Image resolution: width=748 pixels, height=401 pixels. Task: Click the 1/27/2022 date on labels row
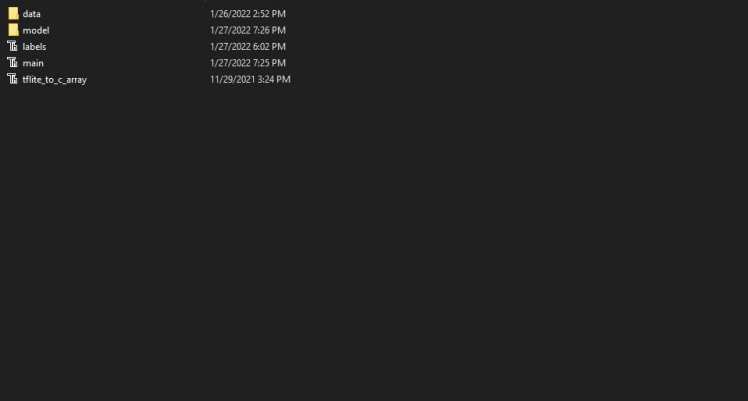pyautogui.click(x=230, y=46)
